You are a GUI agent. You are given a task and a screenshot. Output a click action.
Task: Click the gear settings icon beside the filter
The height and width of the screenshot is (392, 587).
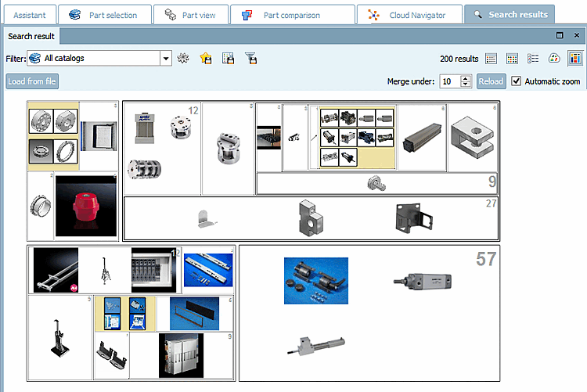pyautogui.click(x=183, y=58)
